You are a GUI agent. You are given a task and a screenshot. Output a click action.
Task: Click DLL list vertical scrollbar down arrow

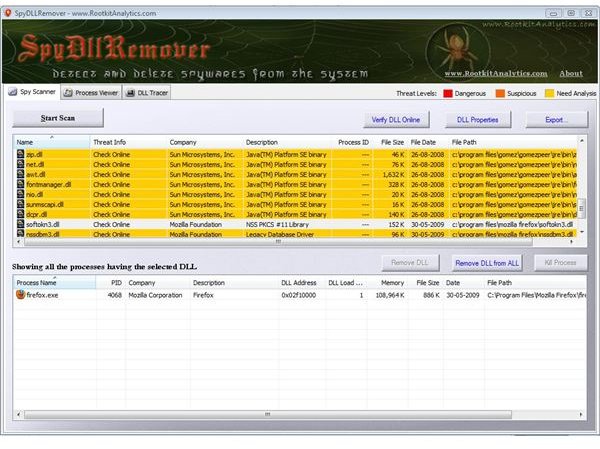[x=582, y=232]
